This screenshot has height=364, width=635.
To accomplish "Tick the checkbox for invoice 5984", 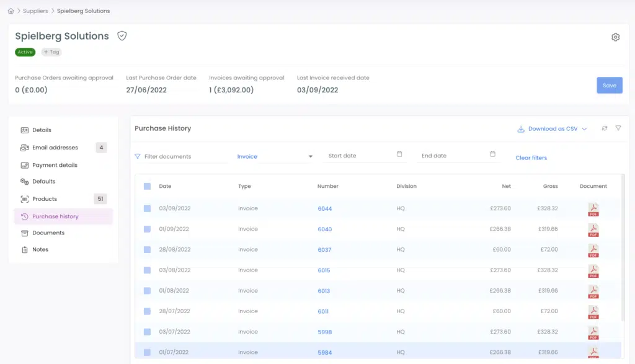I will [147, 352].
